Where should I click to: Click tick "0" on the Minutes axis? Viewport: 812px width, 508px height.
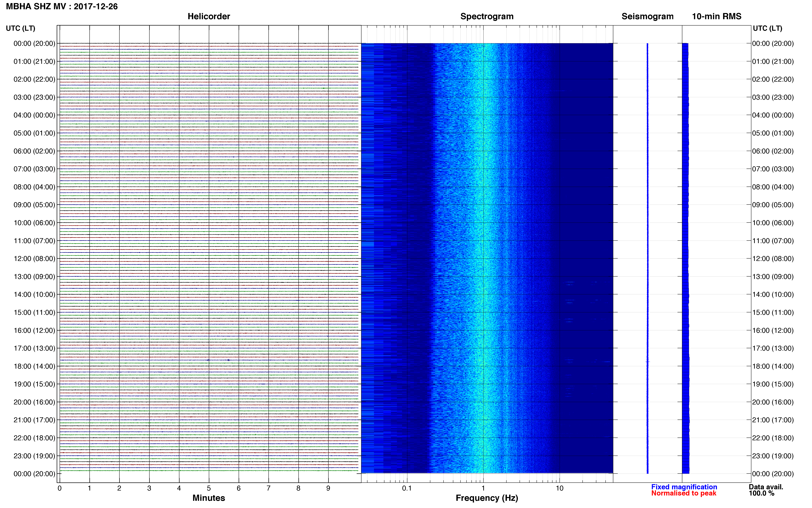coord(59,488)
